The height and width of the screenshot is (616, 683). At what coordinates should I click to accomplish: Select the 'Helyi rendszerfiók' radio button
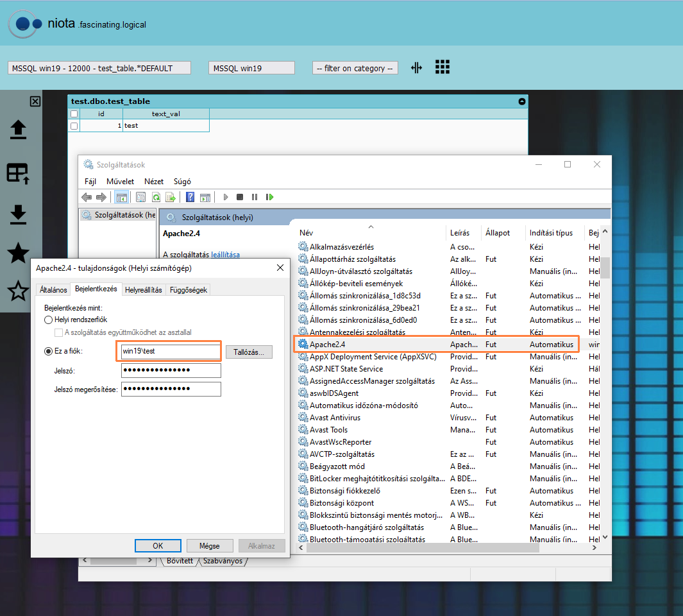coord(48,320)
